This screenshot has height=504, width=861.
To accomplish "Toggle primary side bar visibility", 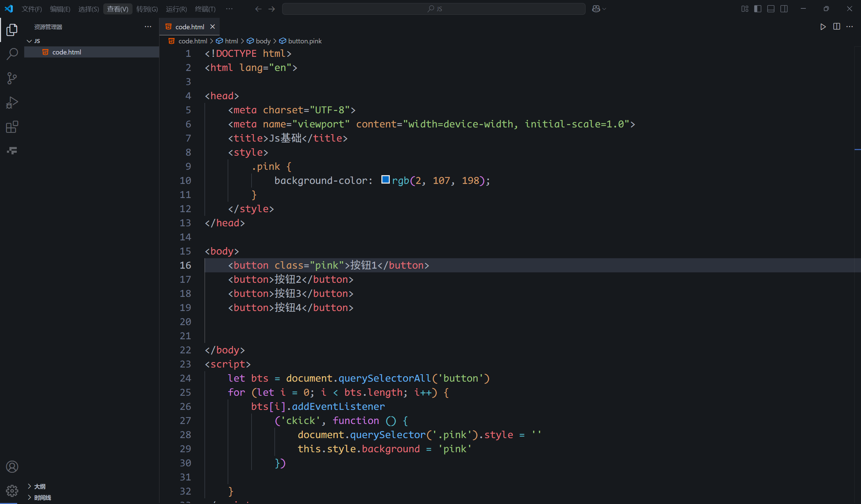I will [x=757, y=9].
